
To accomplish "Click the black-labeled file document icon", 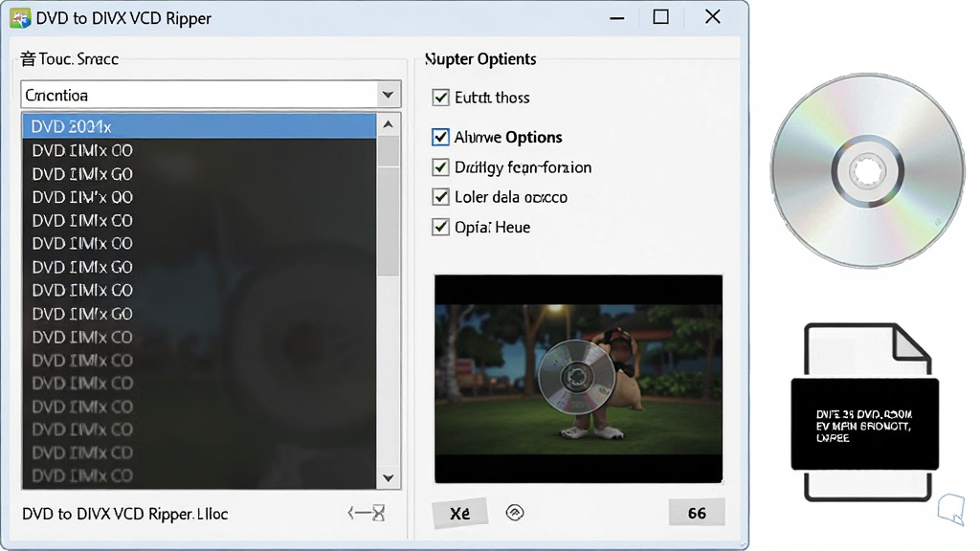I will point(865,412).
